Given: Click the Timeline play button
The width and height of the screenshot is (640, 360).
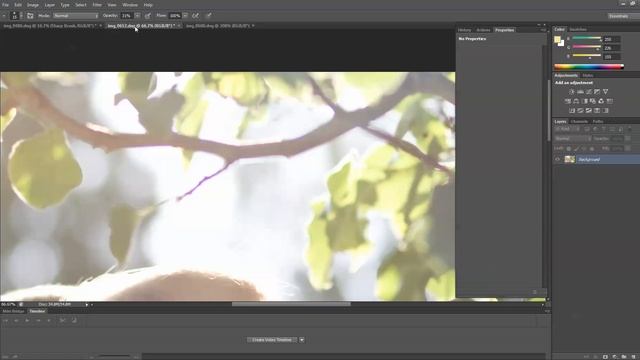Looking at the screenshot, I should [x=27, y=321].
